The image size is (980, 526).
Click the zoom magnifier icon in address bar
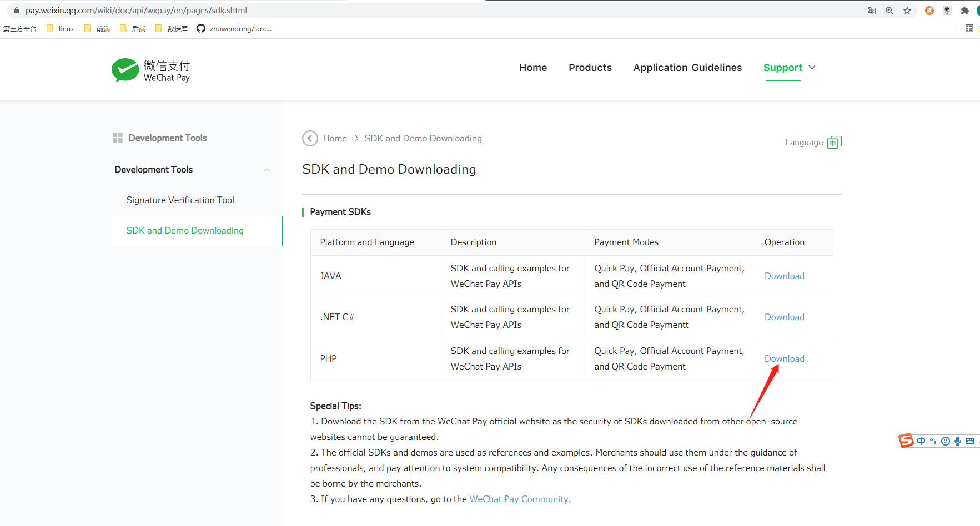coord(889,11)
